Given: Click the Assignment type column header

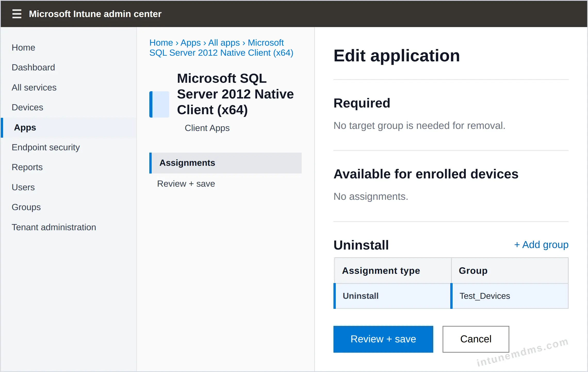Looking at the screenshot, I should (393, 270).
